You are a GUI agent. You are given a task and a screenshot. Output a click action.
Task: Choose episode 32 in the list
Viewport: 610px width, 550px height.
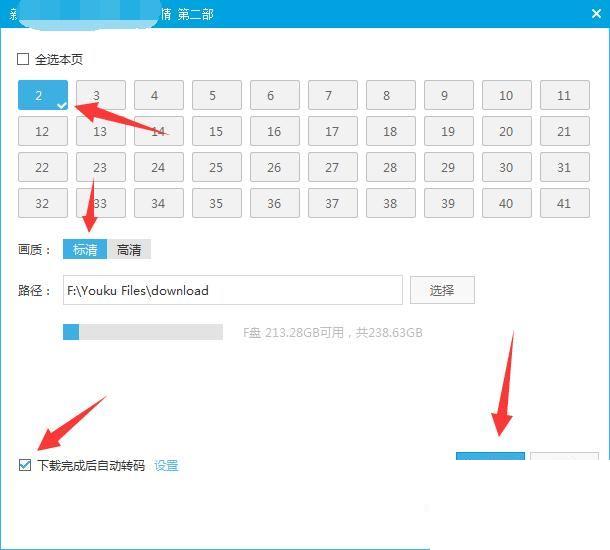point(42,204)
